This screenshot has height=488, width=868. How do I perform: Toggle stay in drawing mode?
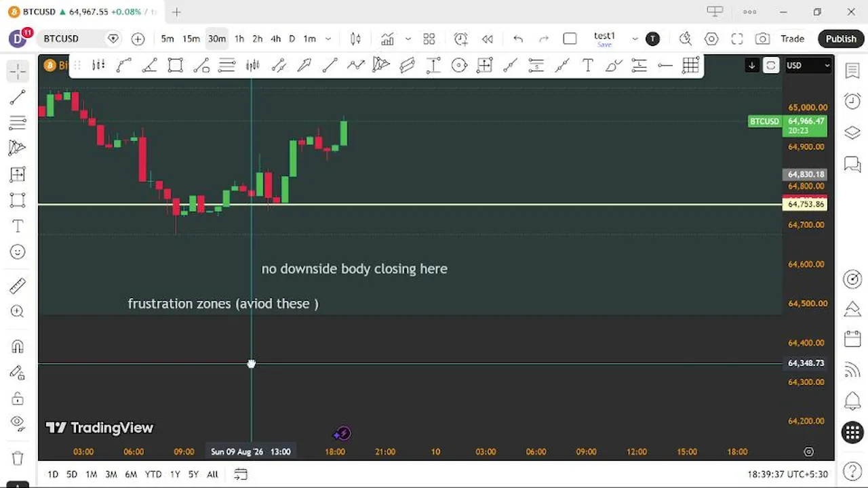pos(18,373)
